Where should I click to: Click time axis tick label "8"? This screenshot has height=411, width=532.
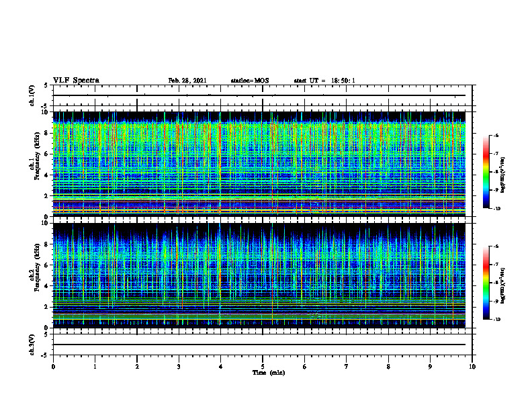pos(388,367)
